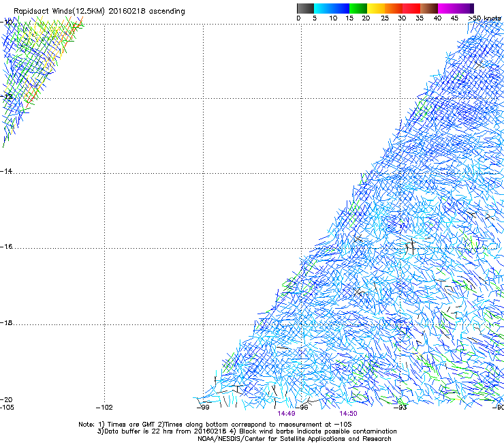Click the gray 0-5 knots legend segment

tap(305, 8)
